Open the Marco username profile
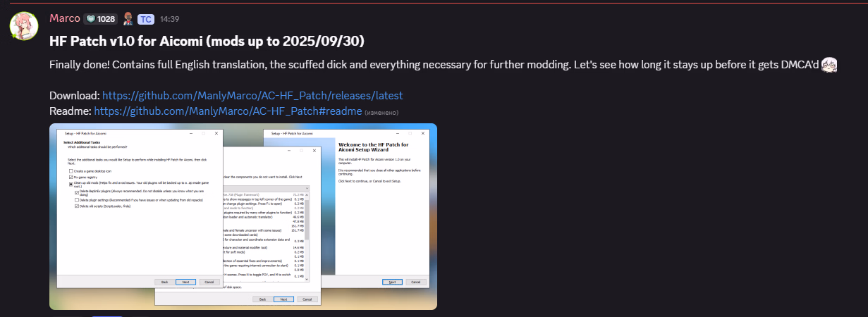The height and width of the screenshot is (317, 868). (x=64, y=18)
